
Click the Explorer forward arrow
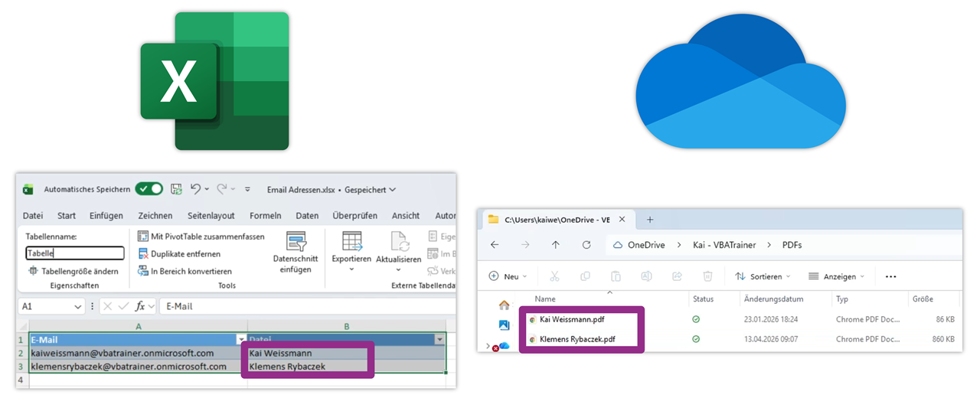click(x=525, y=245)
